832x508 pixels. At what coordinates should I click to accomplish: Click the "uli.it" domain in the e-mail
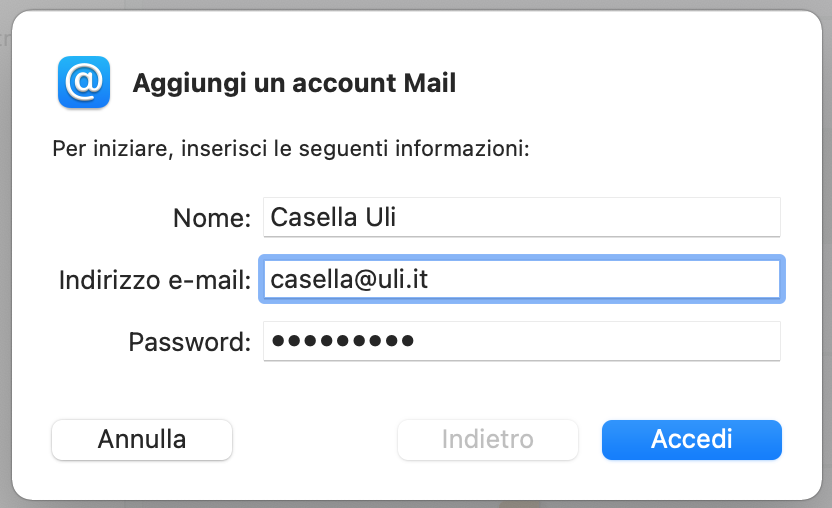click(x=401, y=279)
